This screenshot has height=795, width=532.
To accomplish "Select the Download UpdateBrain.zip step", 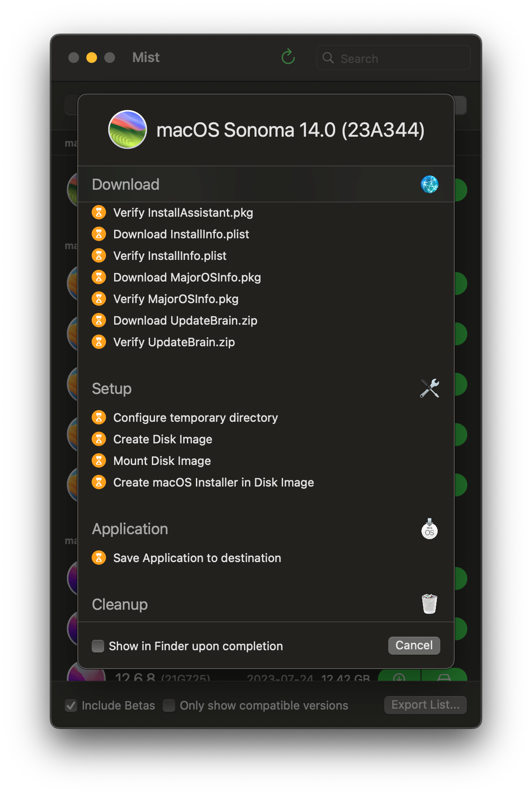I will tap(185, 321).
